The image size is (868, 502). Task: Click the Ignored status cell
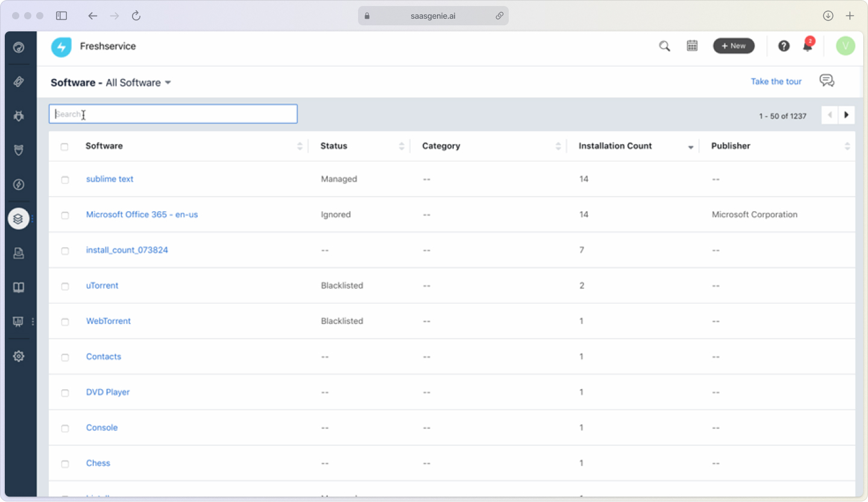[x=336, y=214]
